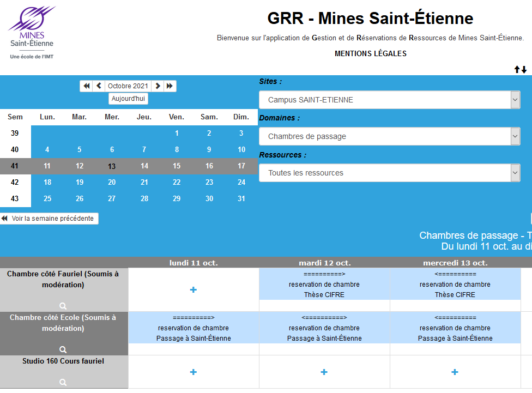
Task: Select October 10 in the calendar
Action: coord(241,149)
